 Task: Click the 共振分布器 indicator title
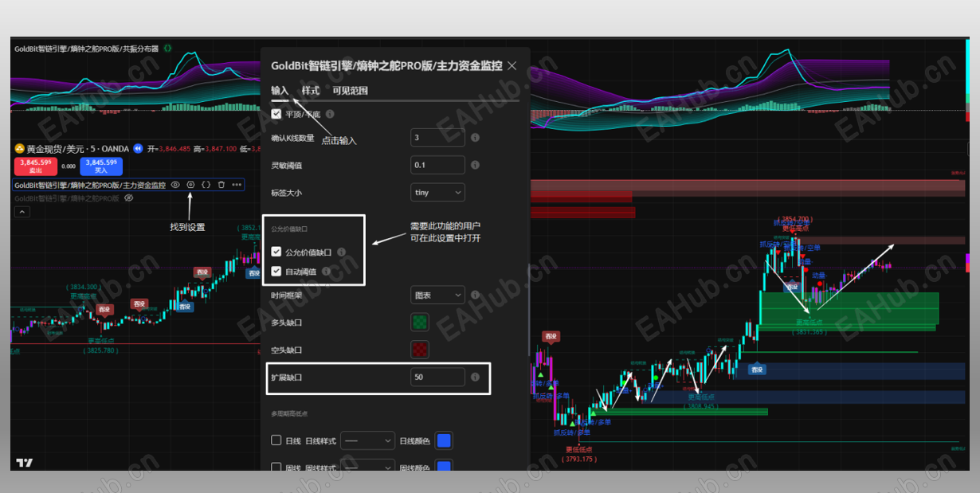pos(86,49)
